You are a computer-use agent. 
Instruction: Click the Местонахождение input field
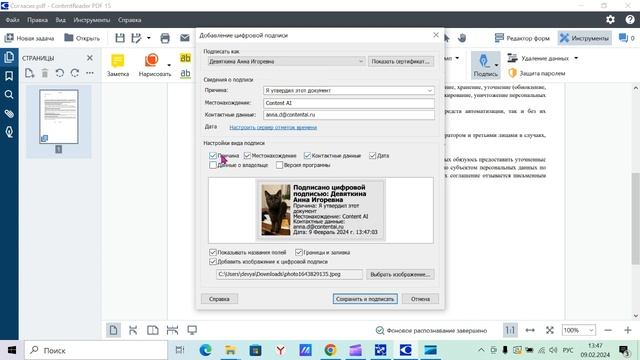click(x=349, y=103)
